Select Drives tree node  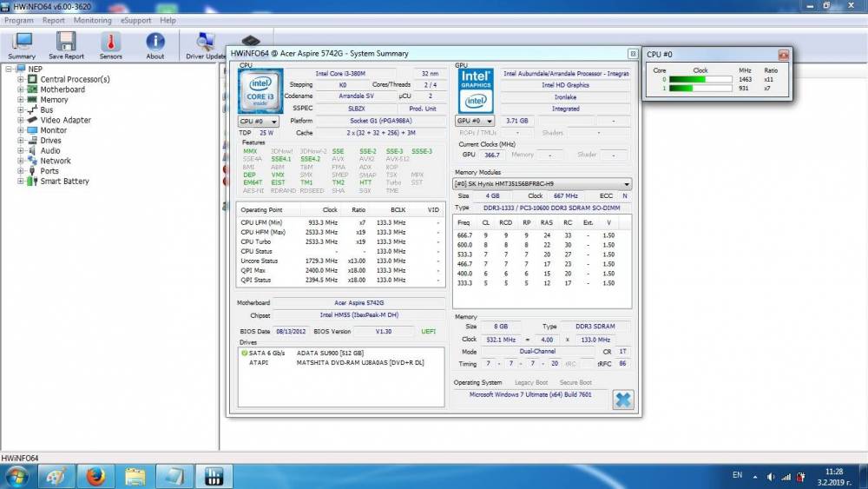click(50, 140)
